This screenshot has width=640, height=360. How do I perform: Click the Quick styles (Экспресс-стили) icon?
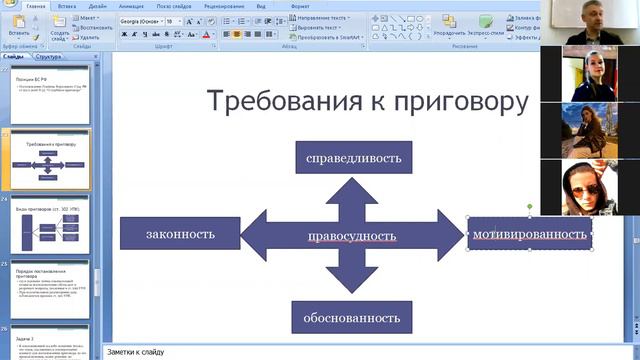[x=486, y=21]
